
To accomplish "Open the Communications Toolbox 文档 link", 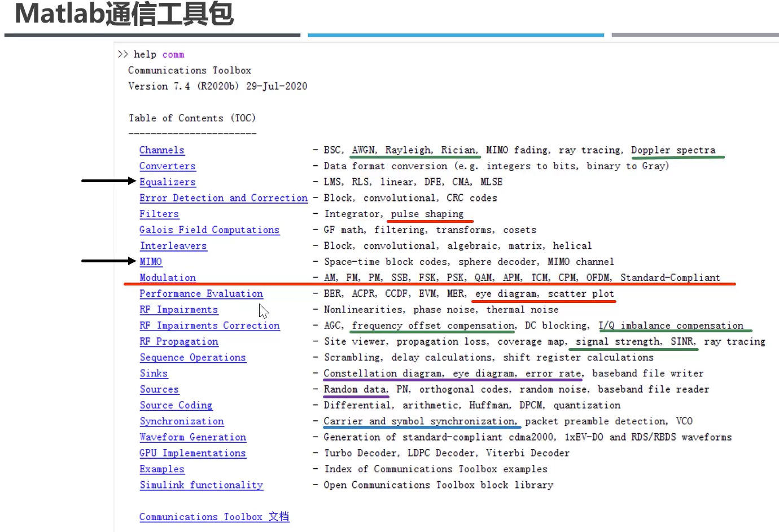I will click(215, 517).
